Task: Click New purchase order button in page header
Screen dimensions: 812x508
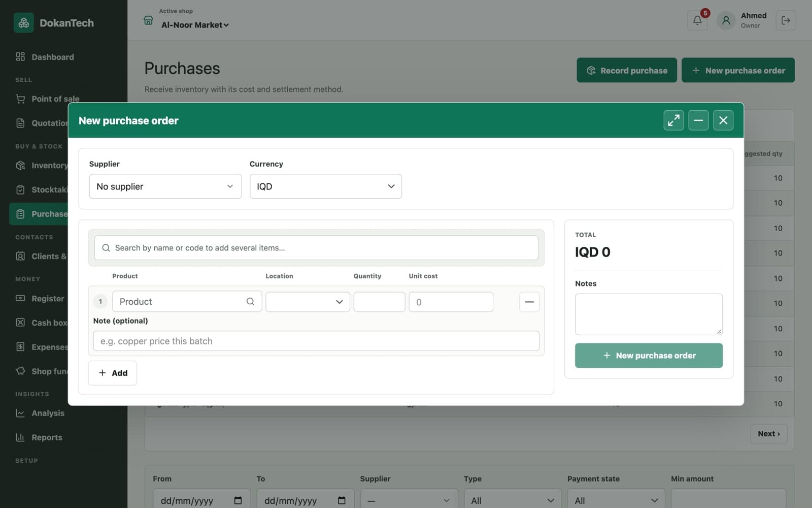Action: 738,70
